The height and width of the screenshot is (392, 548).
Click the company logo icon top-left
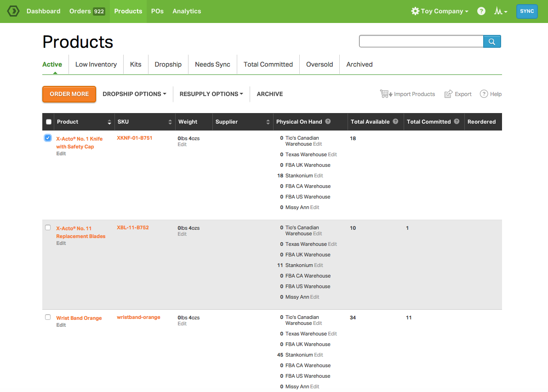(x=13, y=11)
